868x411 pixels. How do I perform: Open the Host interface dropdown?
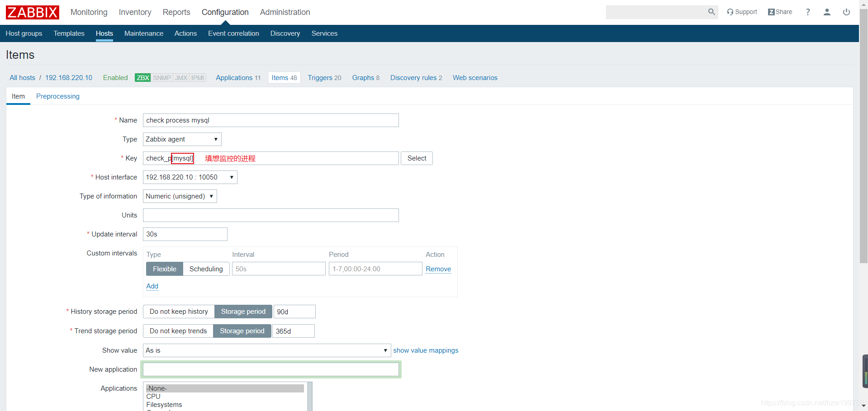click(190, 177)
